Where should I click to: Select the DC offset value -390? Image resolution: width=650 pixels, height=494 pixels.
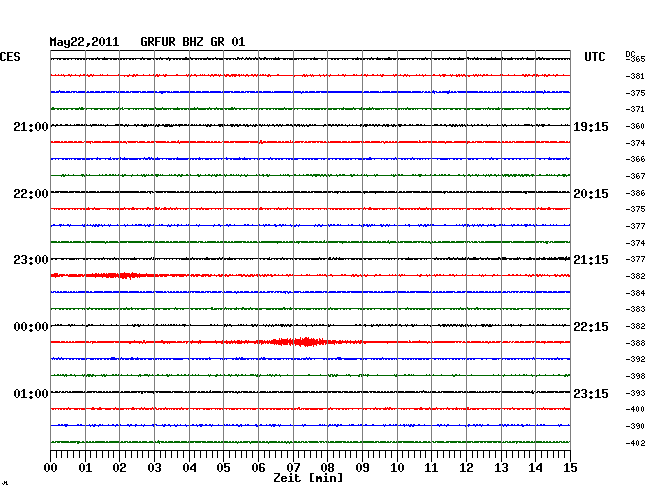pos(635,426)
